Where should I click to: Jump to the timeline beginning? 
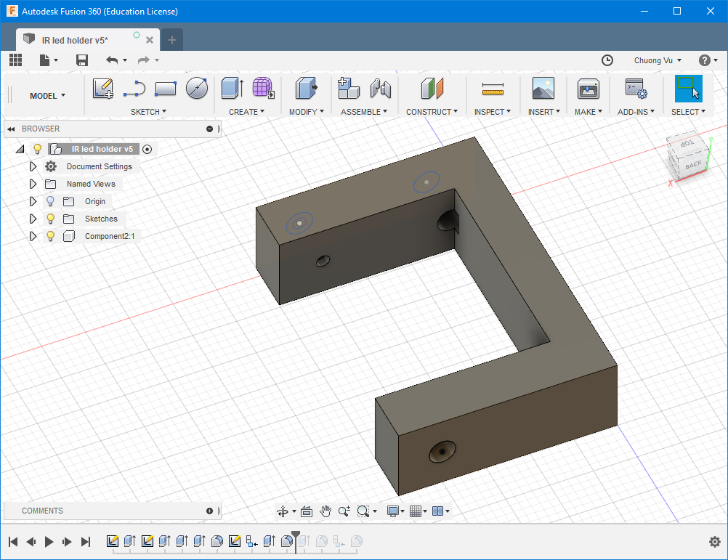coord(13,541)
